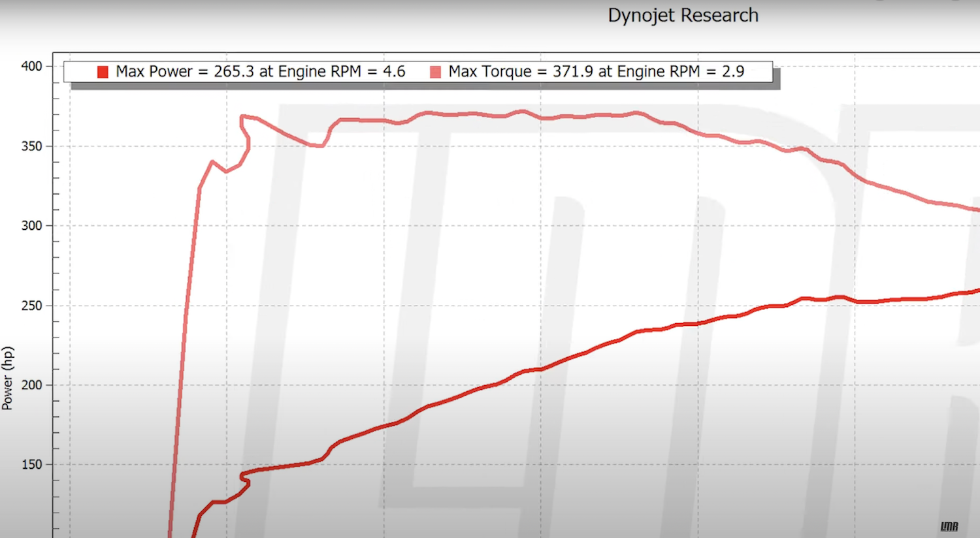This screenshot has height=538, width=980.
Task: Click the 200 y-axis tick label
Action: 31,385
